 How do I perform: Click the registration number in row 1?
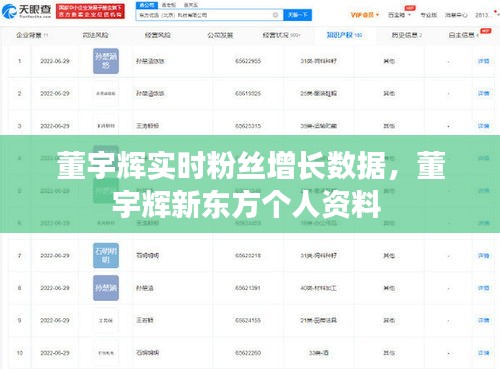pos(248,61)
